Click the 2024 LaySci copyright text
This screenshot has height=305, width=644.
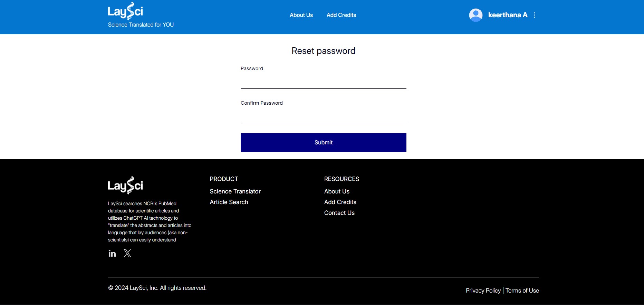(x=157, y=288)
